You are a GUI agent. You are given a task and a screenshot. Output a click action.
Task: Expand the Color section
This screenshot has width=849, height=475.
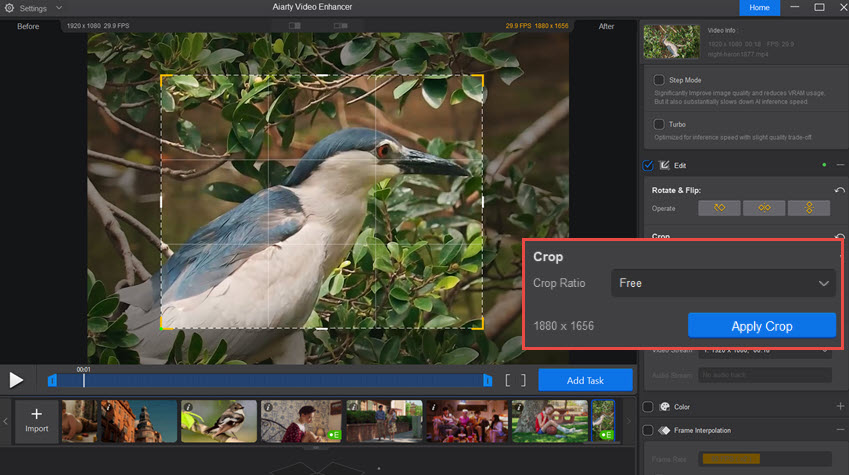pos(840,406)
